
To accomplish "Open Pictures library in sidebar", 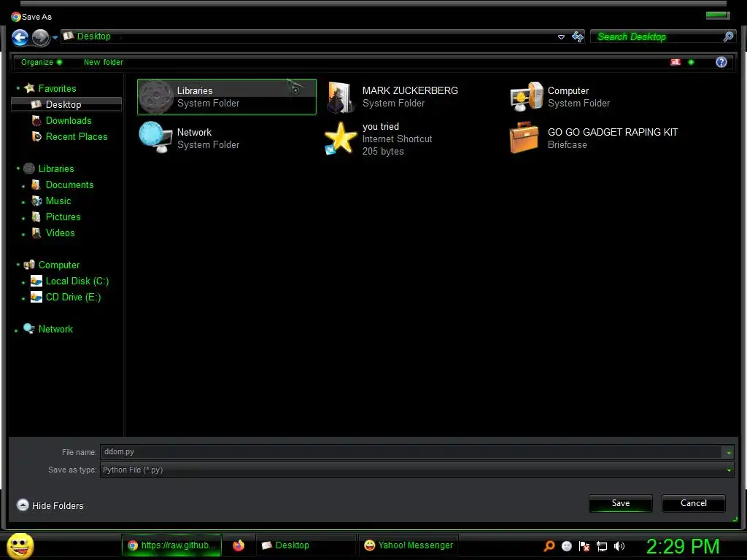I will 63,217.
